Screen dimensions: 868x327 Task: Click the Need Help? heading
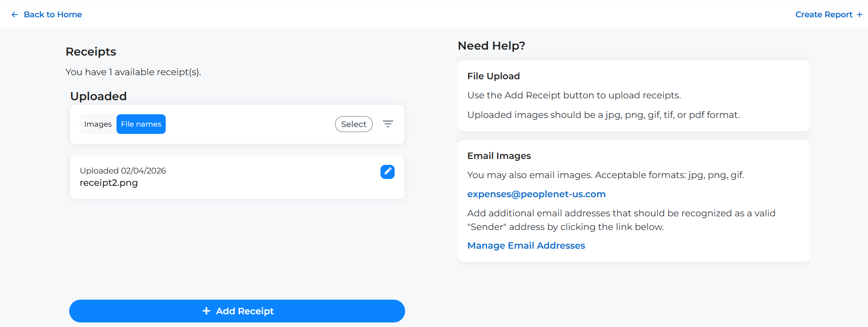[x=491, y=46]
